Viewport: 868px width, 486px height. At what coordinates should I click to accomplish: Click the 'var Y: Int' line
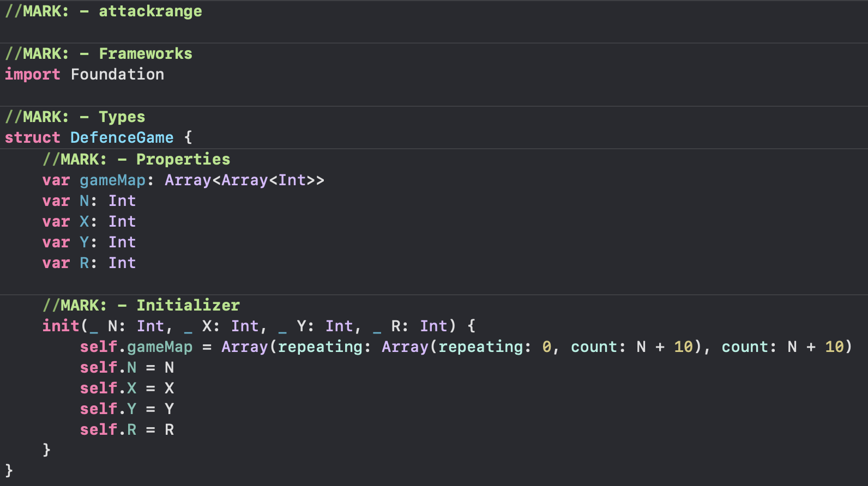[89, 242]
